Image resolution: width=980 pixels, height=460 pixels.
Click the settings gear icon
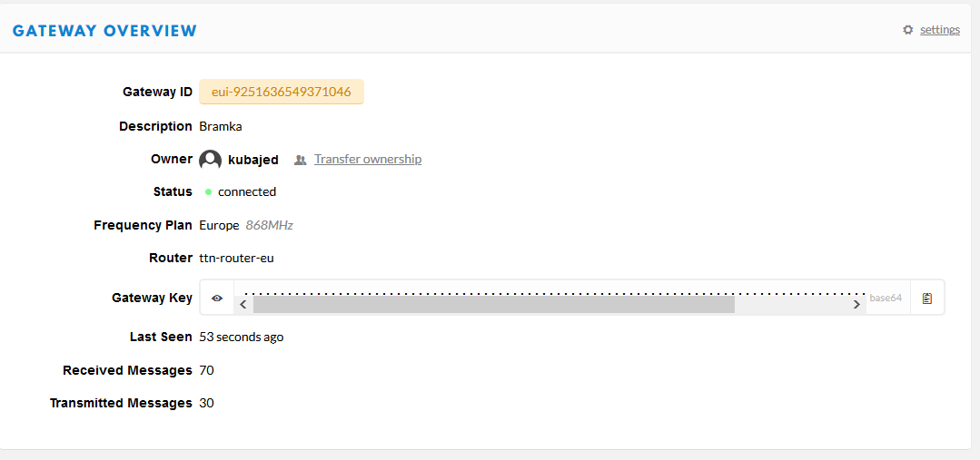click(x=907, y=30)
